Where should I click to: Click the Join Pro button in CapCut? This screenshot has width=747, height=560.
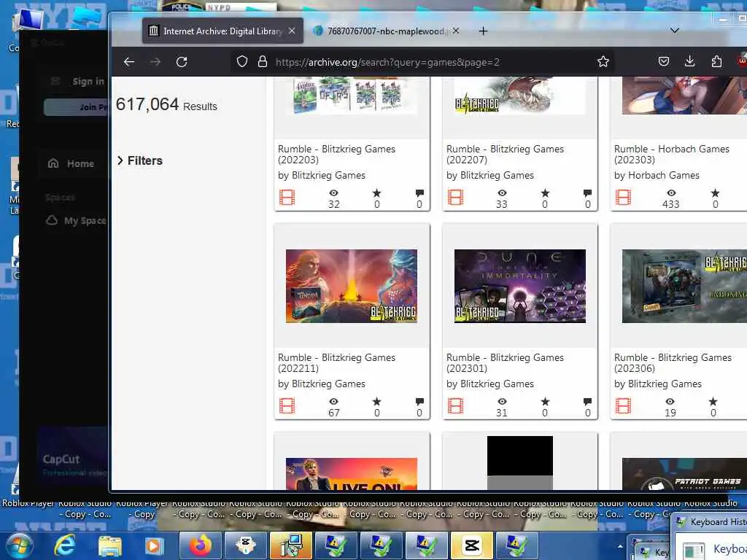click(76, 107)
